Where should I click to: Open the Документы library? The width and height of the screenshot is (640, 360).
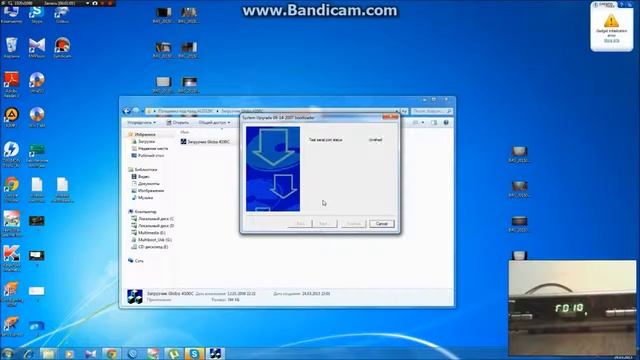tap(145, 184)
